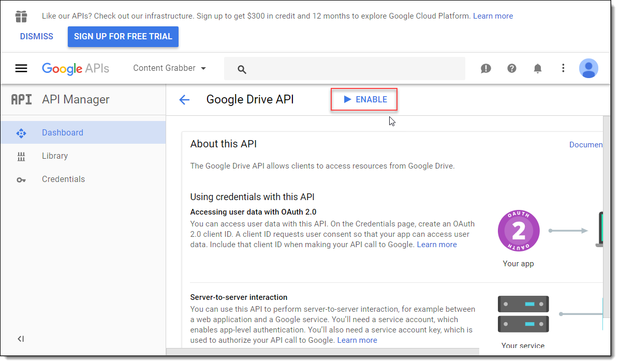Click the Library icon in the sidebar

click(21, 157)
